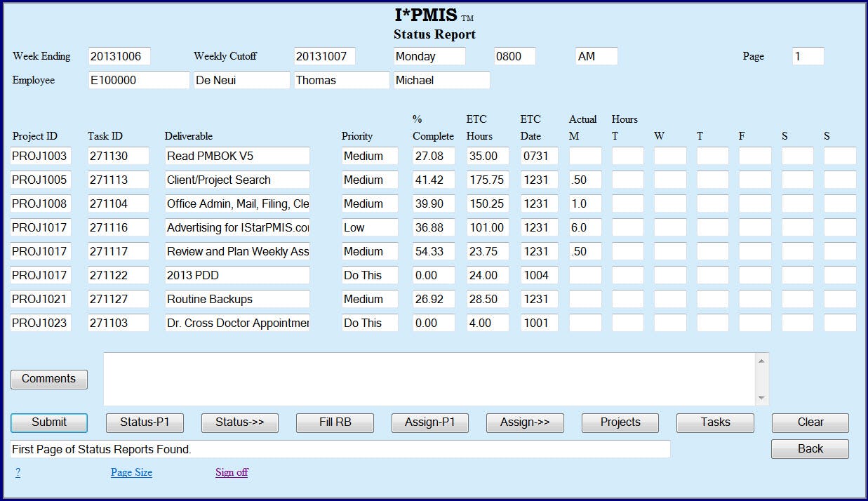
Task: Click the Comments button
Action: (x=48, y=379)
